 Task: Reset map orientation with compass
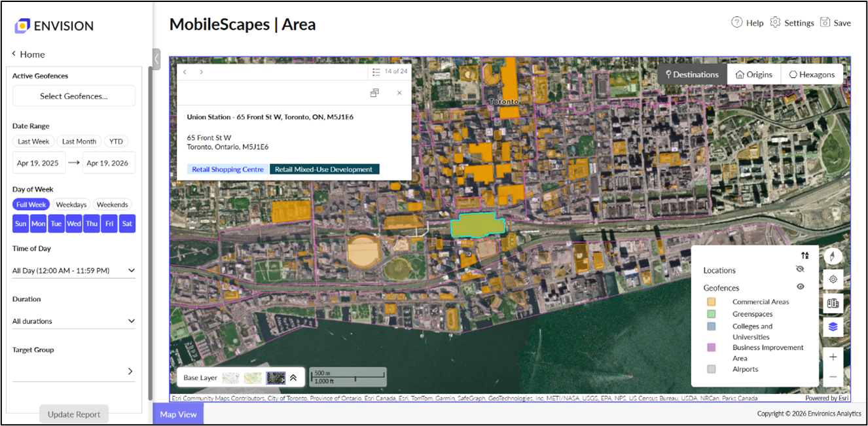pyautogui.click(x=833, y=256)
